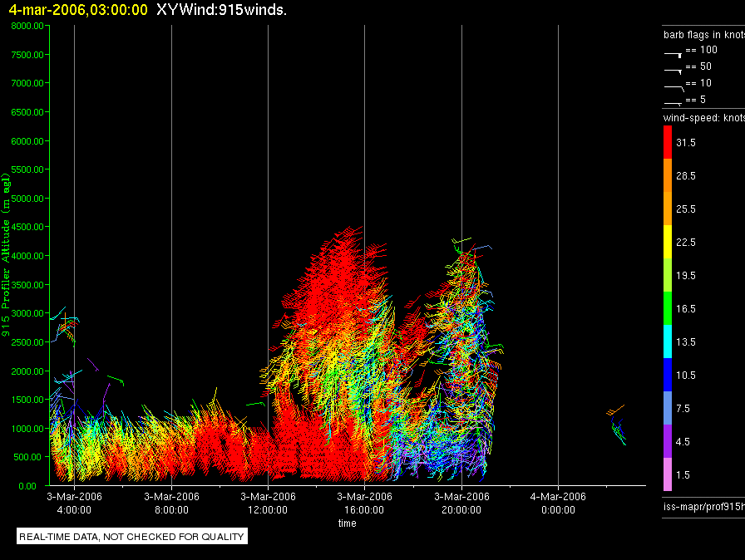Click the 6000.00 altitude tick label
This screenshot has height=560, width=745.
[x=27, y=141]
